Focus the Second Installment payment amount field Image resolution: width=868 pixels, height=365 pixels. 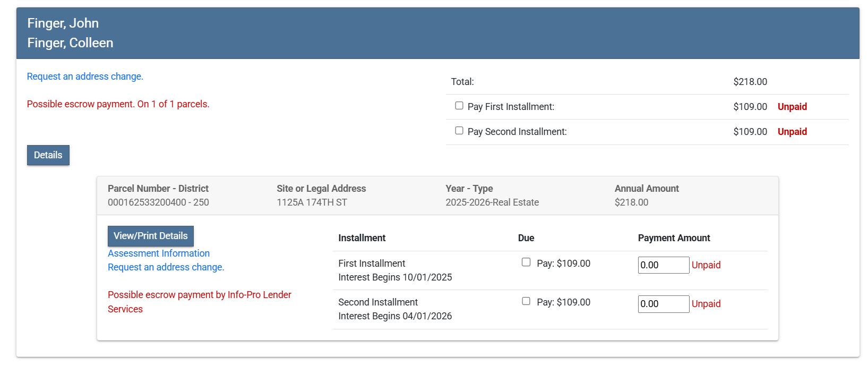click(x=663, y=304)
